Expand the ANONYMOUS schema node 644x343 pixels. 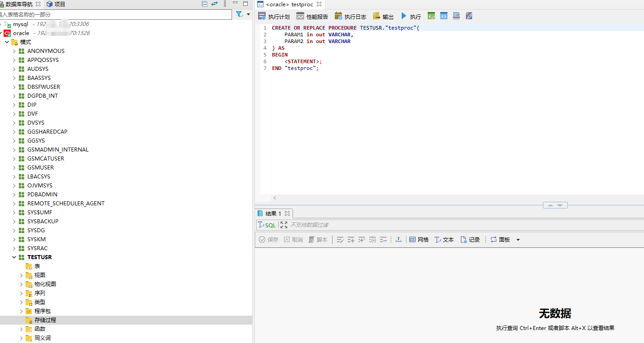pos(14,51)
